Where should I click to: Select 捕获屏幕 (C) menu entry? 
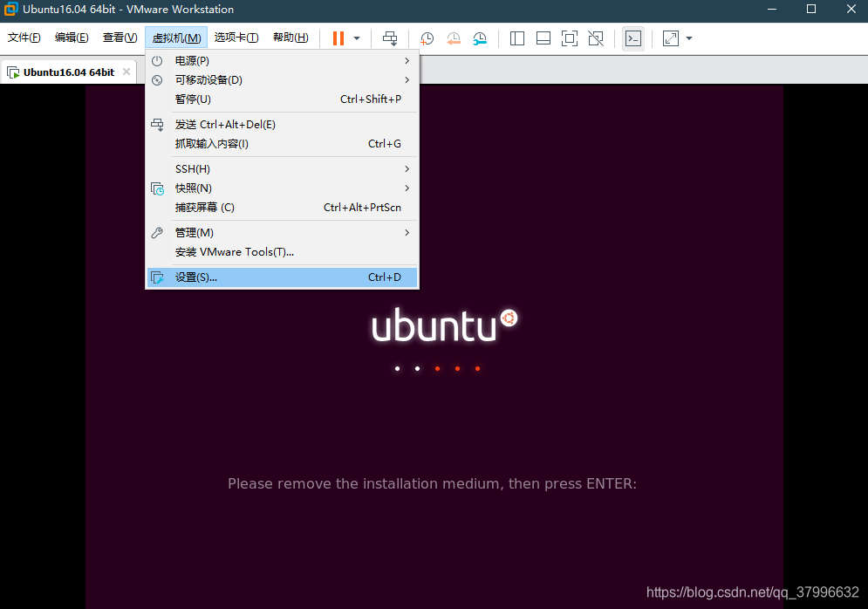pos(283,208)
